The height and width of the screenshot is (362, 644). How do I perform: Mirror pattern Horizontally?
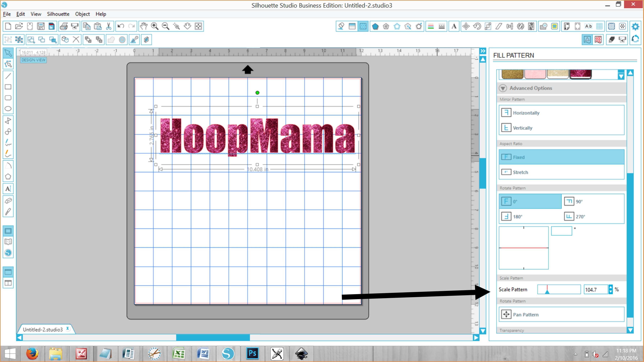(561, 113)
